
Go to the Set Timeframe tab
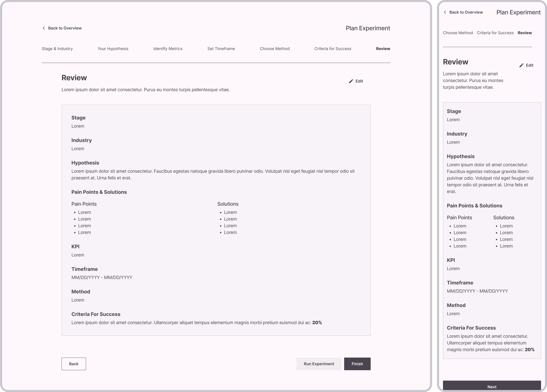221,48
